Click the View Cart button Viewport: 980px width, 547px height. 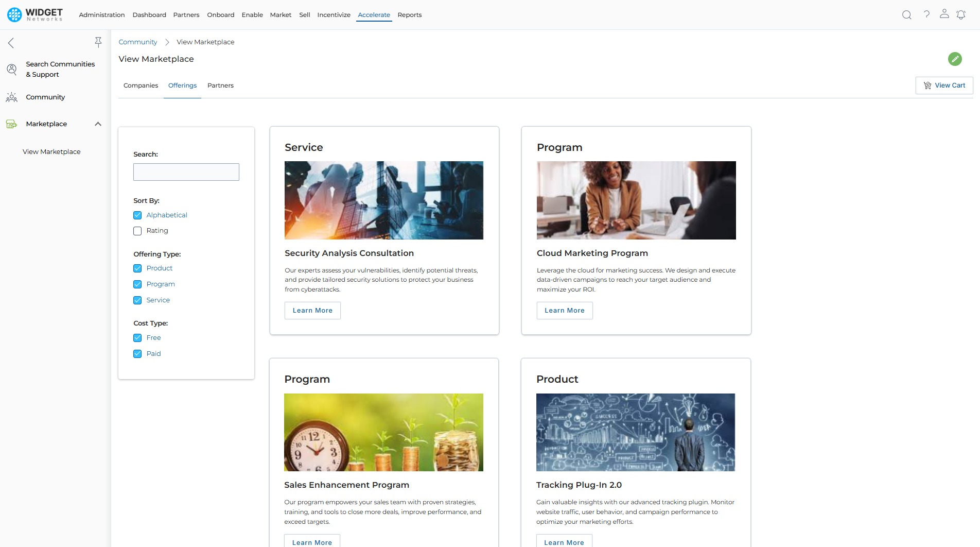(x=944, y=86)
